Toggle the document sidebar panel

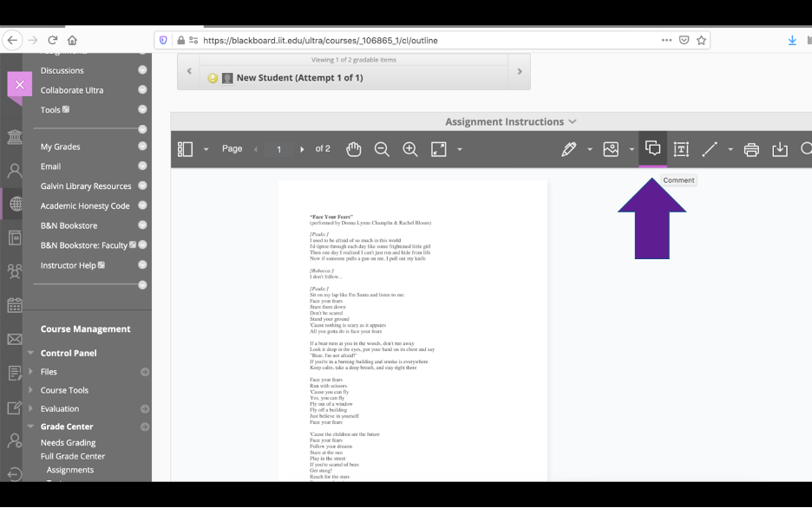(x=185, y=149)
